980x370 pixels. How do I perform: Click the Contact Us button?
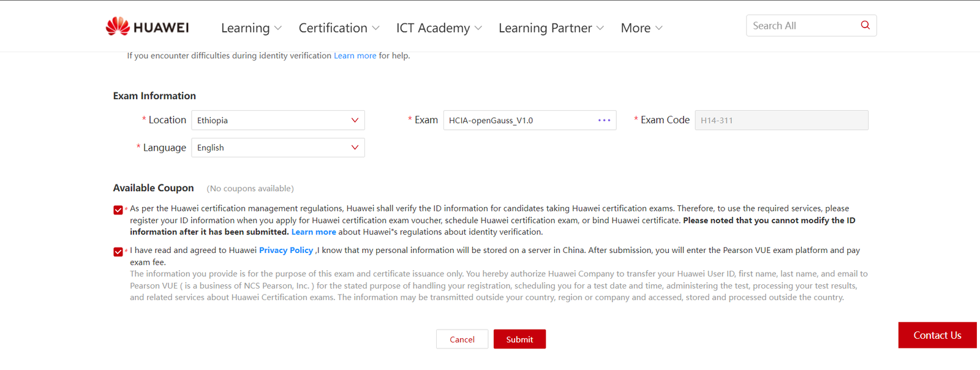click(x=937, y=335)
